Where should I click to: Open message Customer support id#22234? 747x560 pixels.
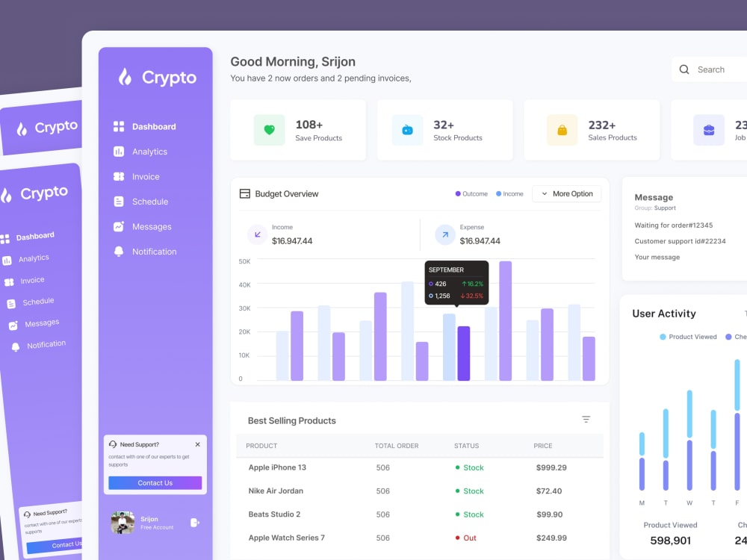[x=680, y=241]
